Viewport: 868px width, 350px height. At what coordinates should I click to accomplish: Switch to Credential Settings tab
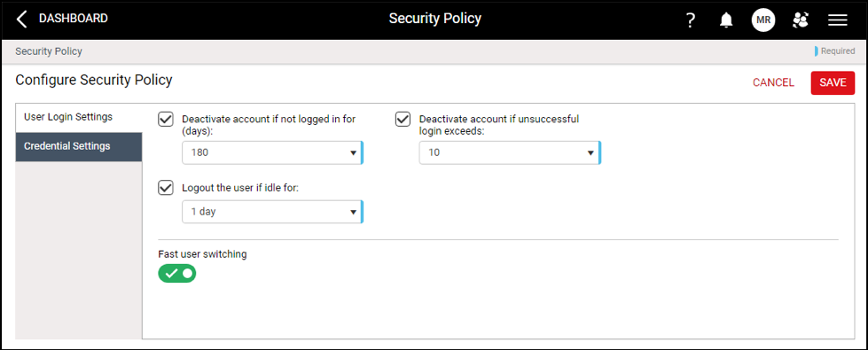79,146
